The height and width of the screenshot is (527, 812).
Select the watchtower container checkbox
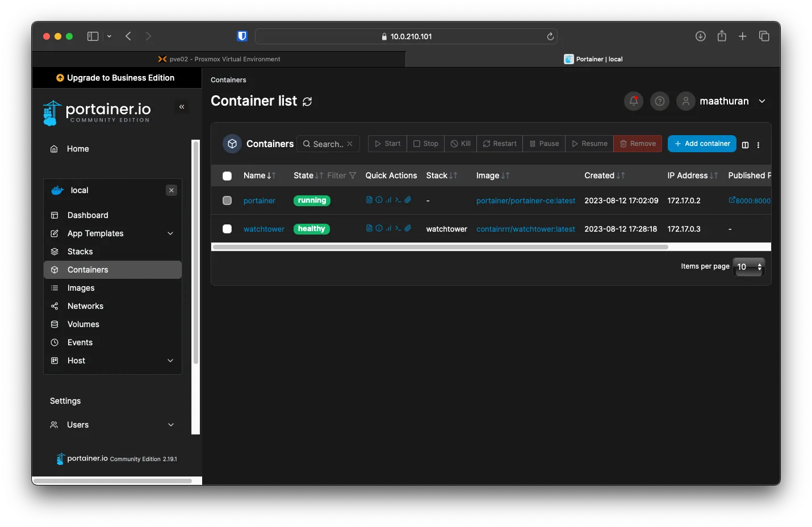click(227, 229)
